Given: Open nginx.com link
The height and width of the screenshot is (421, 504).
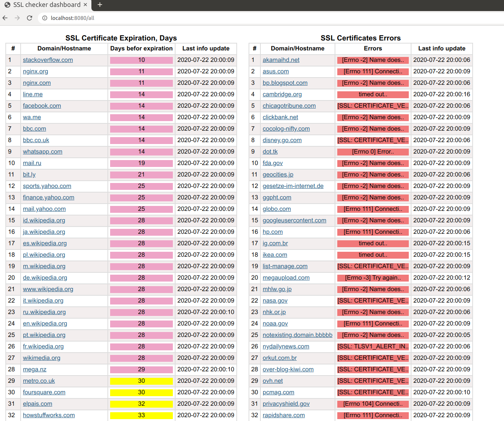Looking at the screenshot, I should pyautogui.click(x=37, y=83).
